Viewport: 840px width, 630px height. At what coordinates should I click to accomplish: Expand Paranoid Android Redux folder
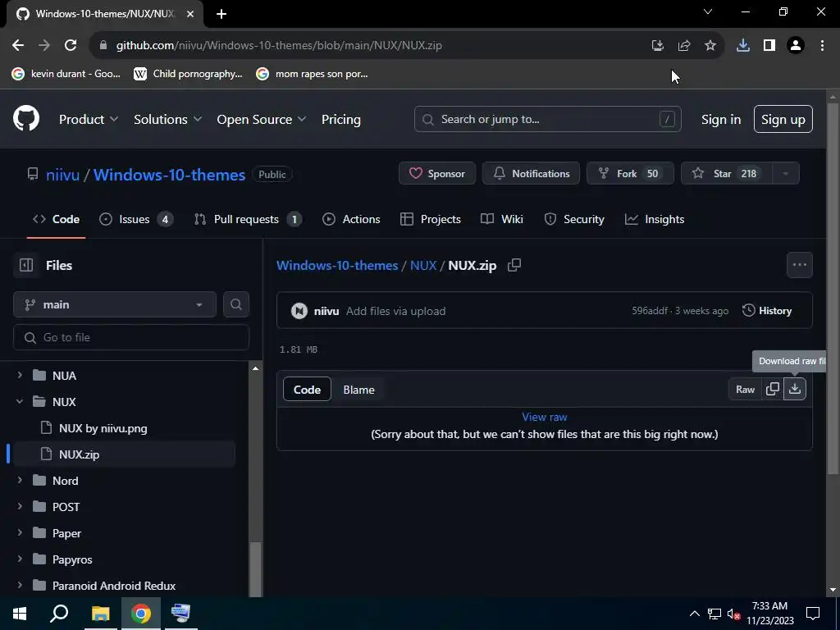pyautogui.click(x=20, y=585)
